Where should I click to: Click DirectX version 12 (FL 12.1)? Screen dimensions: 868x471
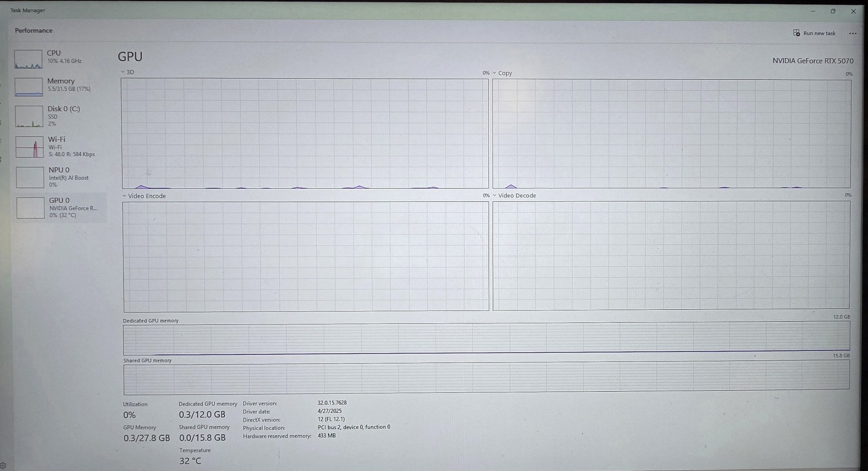pos(331,419)
